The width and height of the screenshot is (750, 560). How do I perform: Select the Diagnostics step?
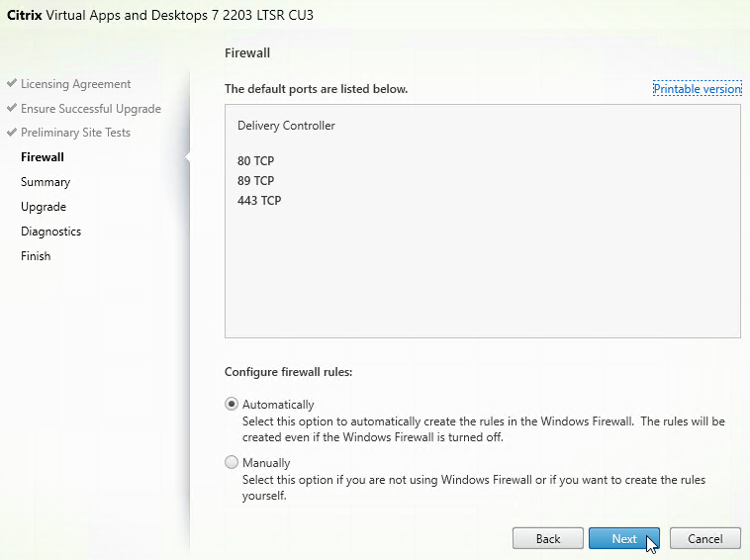coord(50,232)
